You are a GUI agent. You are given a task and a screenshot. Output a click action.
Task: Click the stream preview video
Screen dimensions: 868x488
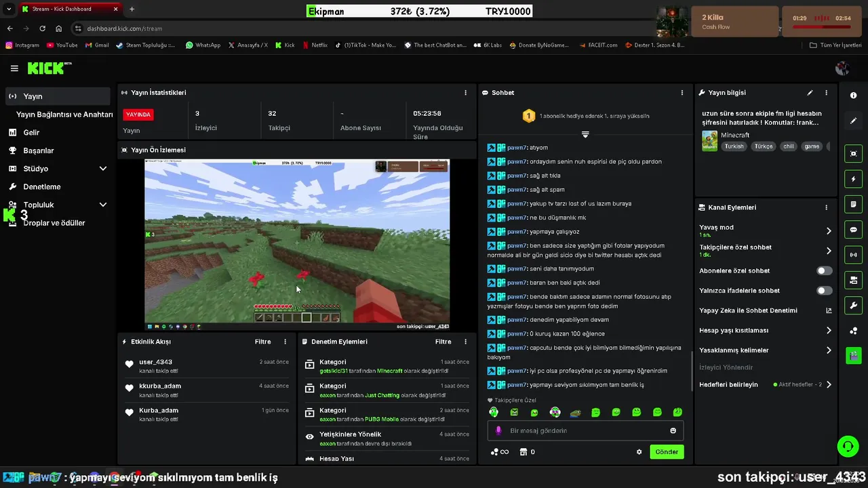(297, 245)
